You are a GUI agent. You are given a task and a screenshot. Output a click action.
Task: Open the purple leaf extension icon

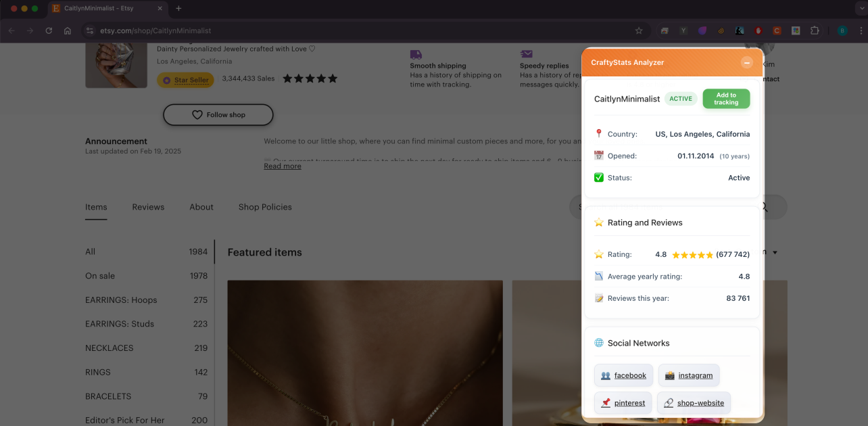[x=702, y=30]
